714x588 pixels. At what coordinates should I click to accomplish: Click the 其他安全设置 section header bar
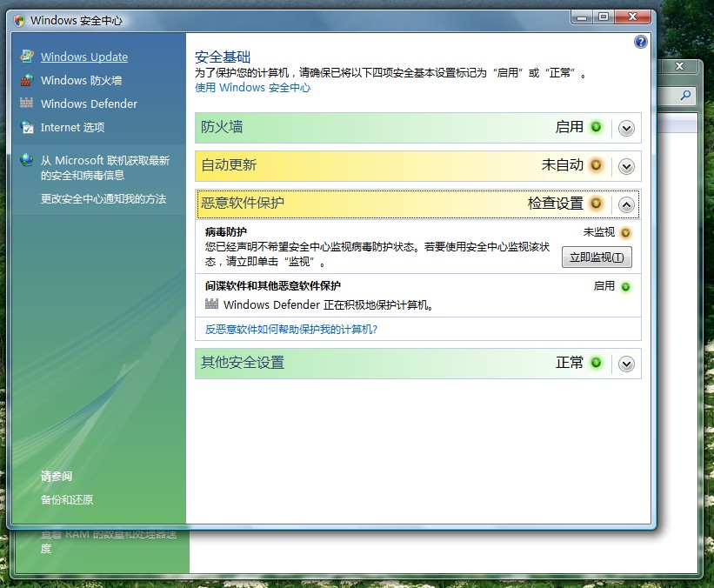[418, 364]
